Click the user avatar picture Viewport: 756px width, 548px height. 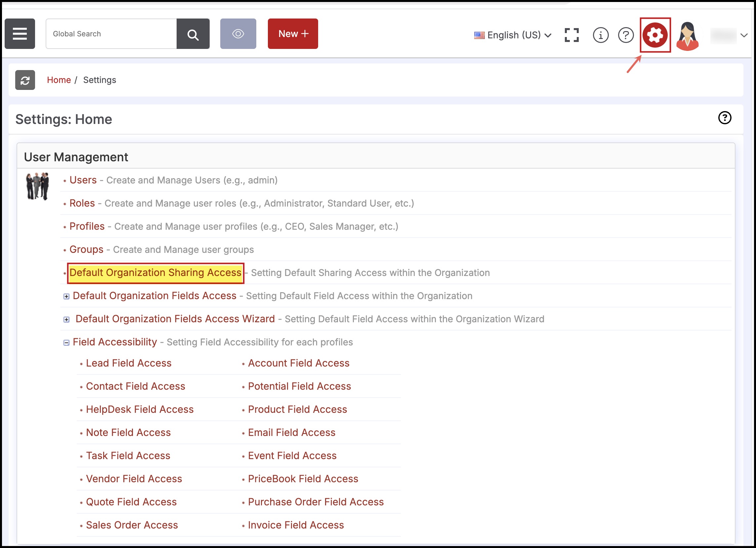point(687,36)
